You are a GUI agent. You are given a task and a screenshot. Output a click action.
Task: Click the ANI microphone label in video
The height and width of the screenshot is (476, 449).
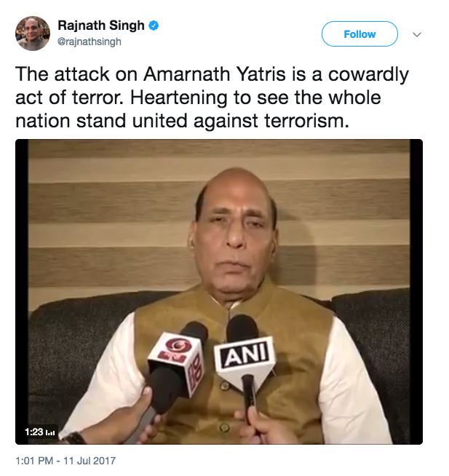(245, 354)
